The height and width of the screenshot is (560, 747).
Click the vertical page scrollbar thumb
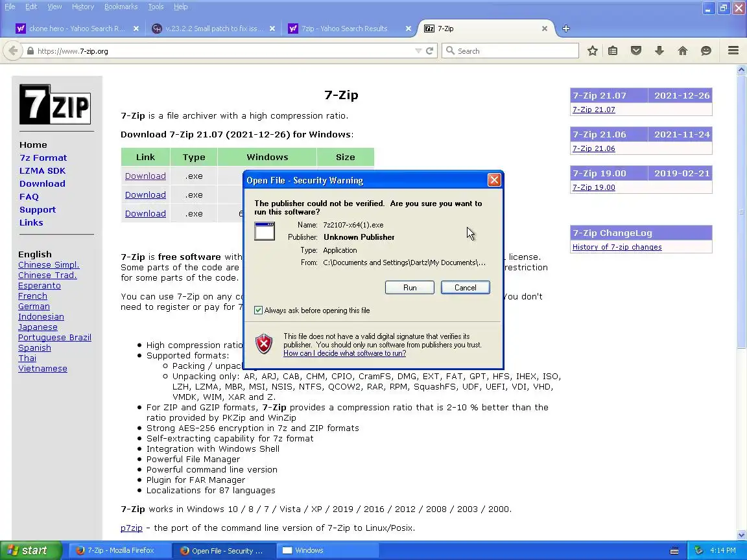[741, 212]
